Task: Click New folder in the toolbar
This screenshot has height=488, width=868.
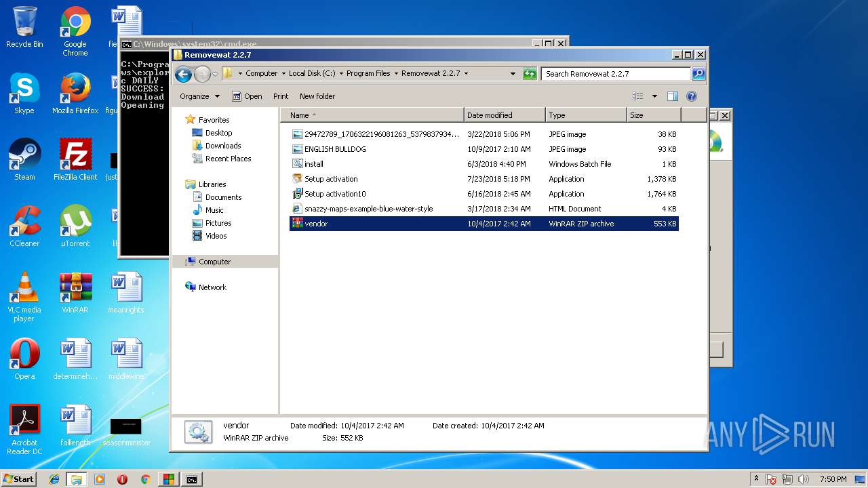Action: [317, 96]
